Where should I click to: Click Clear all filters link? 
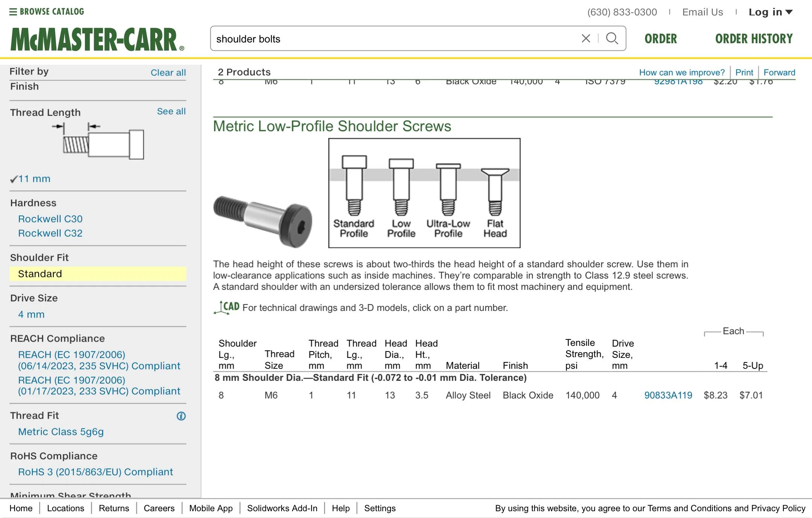[x=168, y=73]
